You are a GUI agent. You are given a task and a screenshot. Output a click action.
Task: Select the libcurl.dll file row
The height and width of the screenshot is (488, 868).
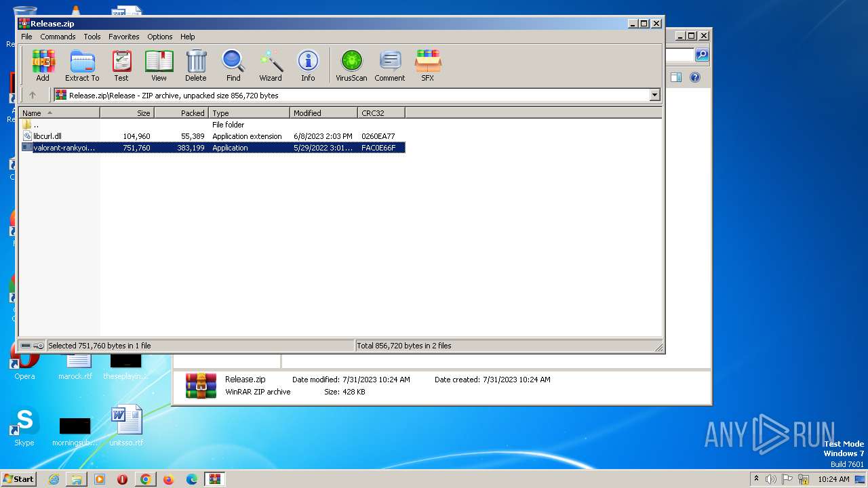212,136
